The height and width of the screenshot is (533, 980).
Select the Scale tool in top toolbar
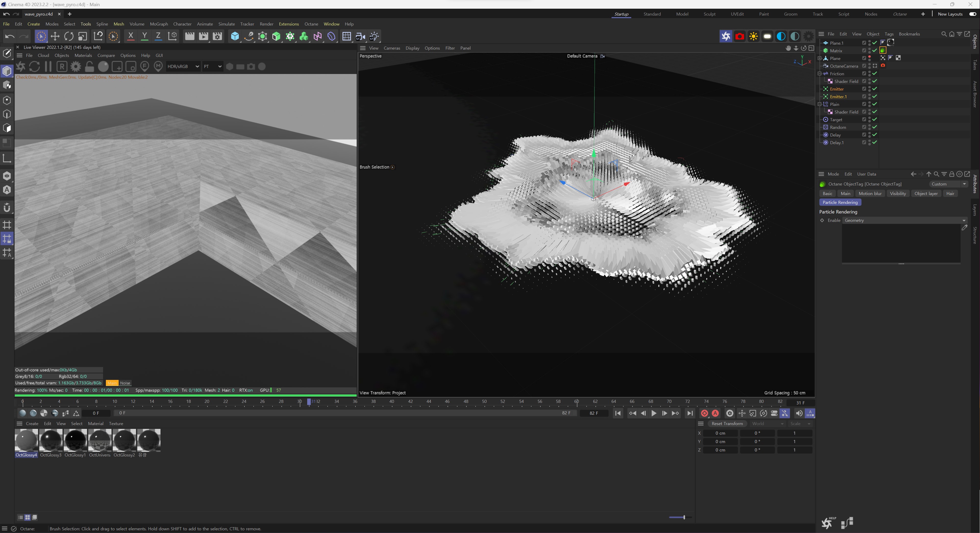click(83, 36)
